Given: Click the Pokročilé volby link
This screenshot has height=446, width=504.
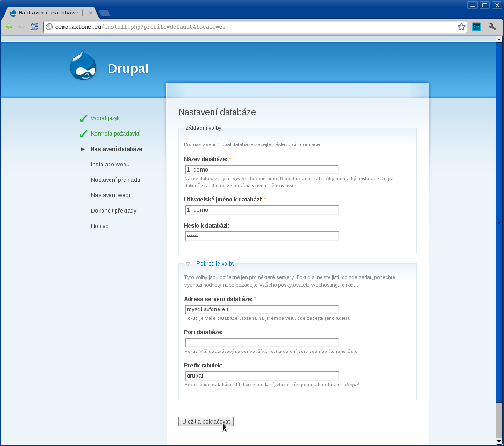Looking at the screenshot, I should (x=215, y=264).
